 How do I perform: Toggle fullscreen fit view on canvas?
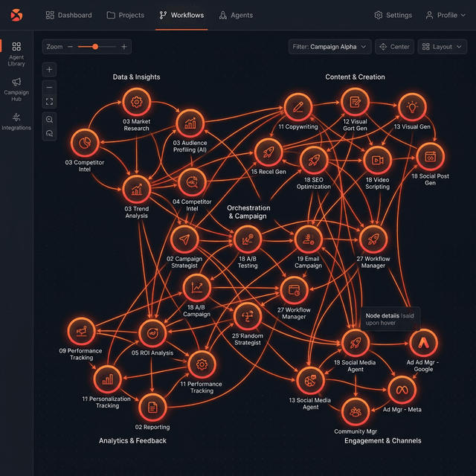coord(49,101)
